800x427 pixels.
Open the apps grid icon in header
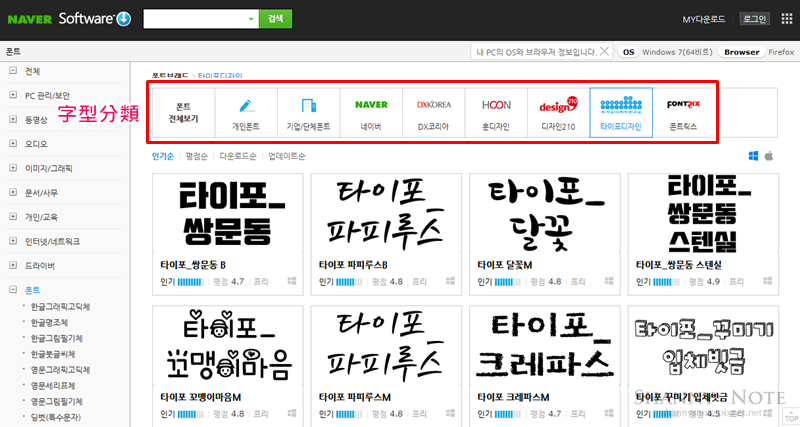(787, 19)
